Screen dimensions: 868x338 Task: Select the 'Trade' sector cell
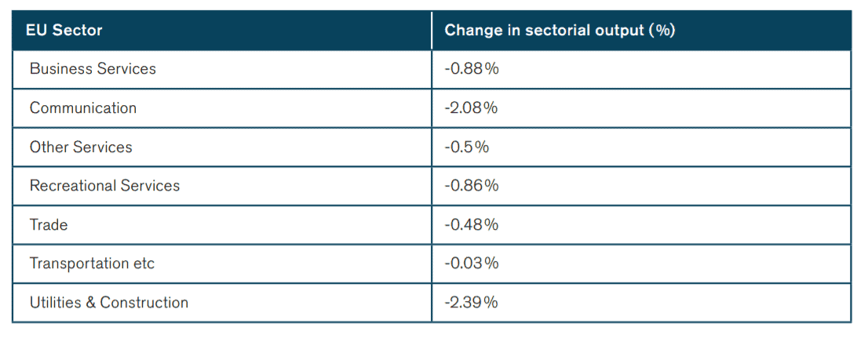point(49,225)
